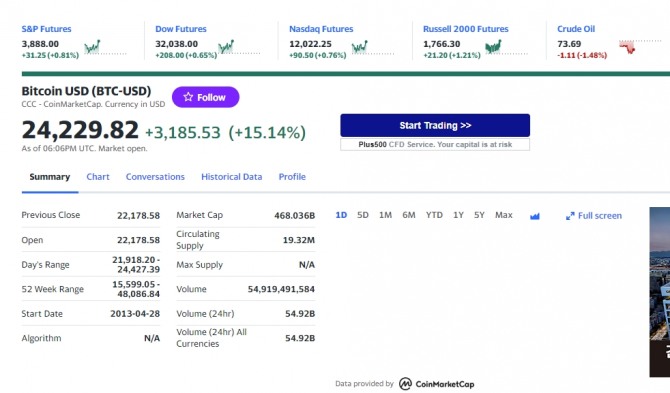Select the 1D chart range
The width and height of the screenshot is (670, 393).
(x=341, y=215)
